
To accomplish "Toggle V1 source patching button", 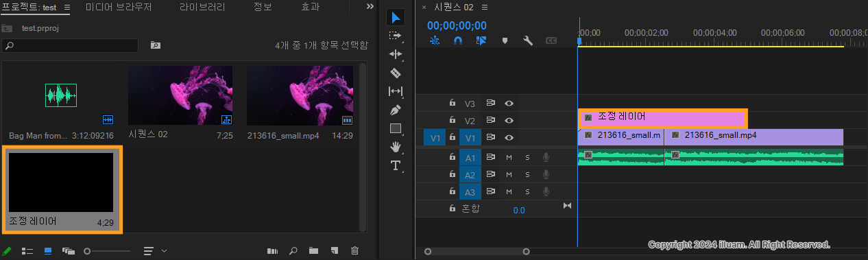I will point(435,138).
